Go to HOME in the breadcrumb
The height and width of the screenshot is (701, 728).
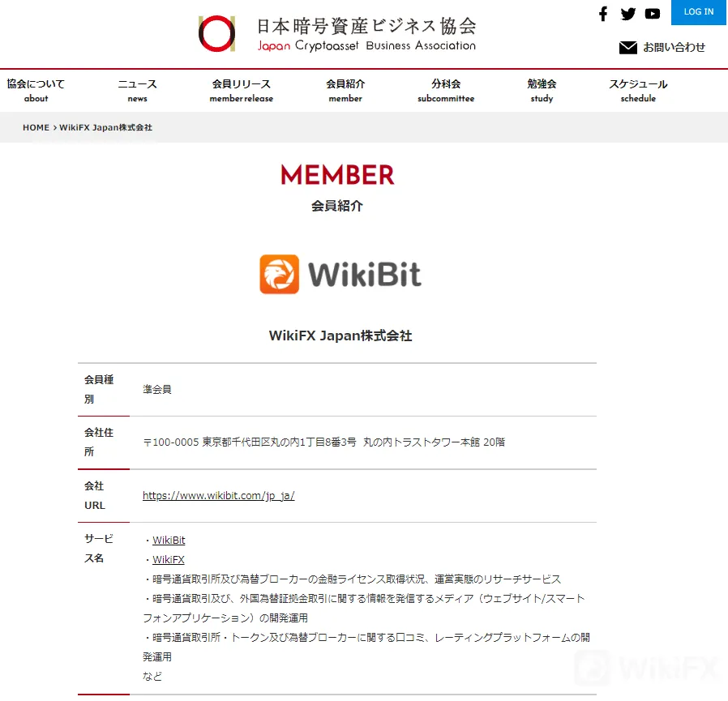pyautogui.click(x=36, y=128)
